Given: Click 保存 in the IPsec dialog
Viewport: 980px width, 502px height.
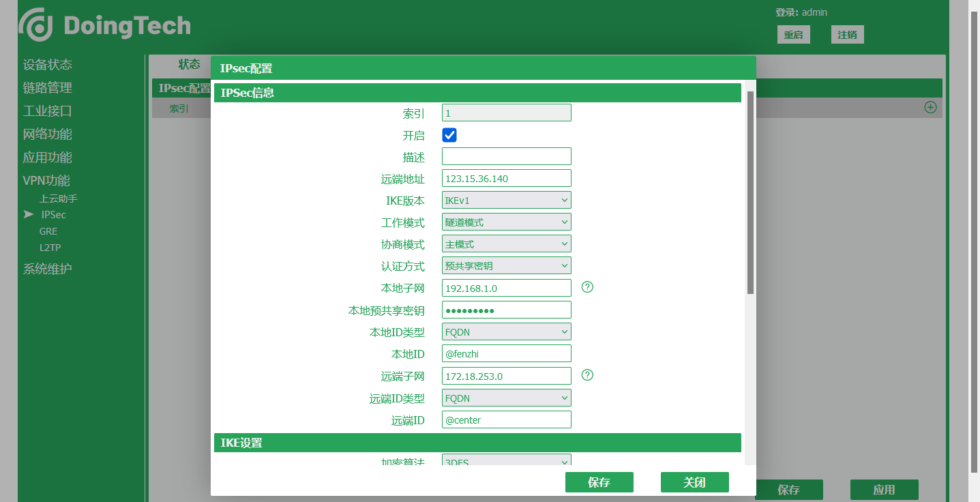Looking at the screenshot, I should 599,482.
